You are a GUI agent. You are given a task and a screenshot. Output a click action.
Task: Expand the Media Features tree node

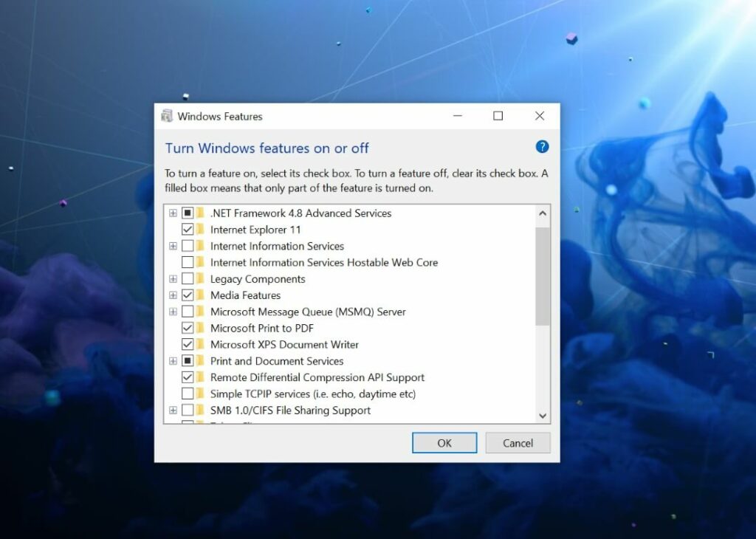(x=173, y=295)
